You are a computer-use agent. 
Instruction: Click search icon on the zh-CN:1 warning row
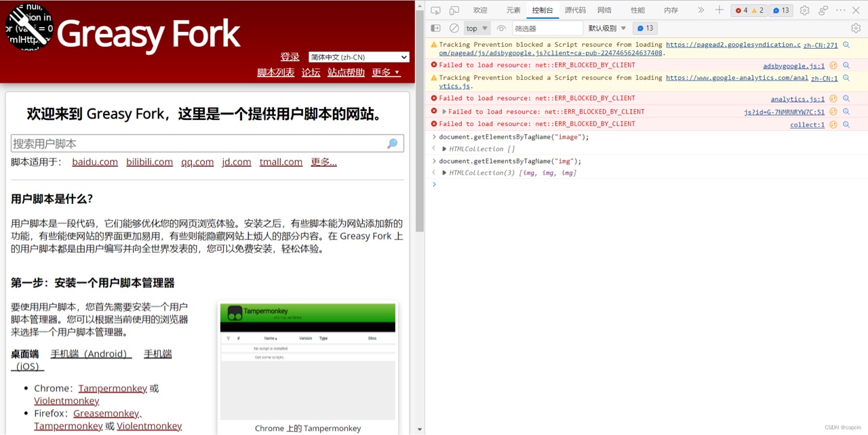pos(846,79)
